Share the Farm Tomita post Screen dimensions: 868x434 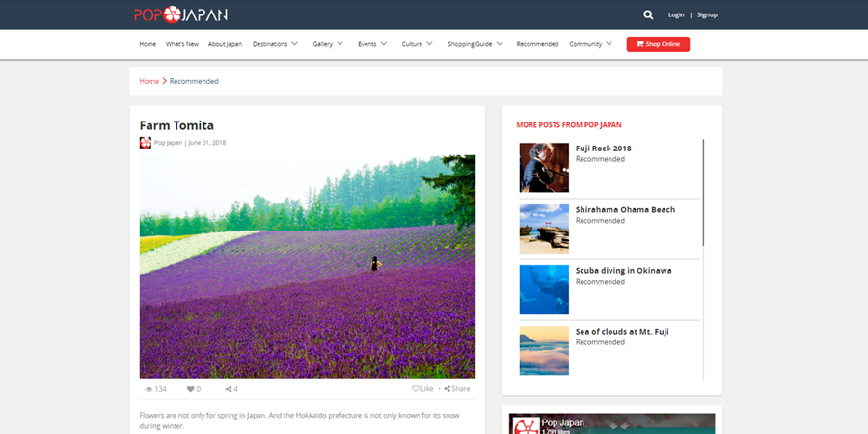click(x=457, y=389)
